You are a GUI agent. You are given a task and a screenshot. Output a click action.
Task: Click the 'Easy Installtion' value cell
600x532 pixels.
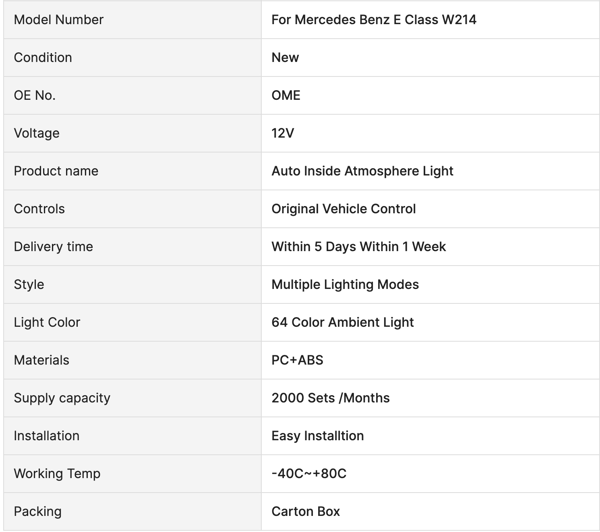[x=317, y=436]
